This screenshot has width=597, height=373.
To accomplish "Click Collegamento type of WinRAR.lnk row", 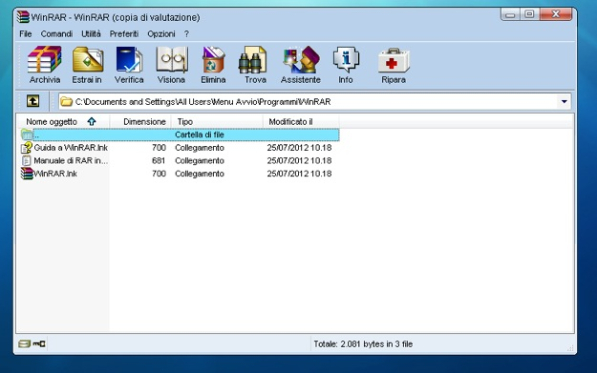I will [x=200, y=174].
